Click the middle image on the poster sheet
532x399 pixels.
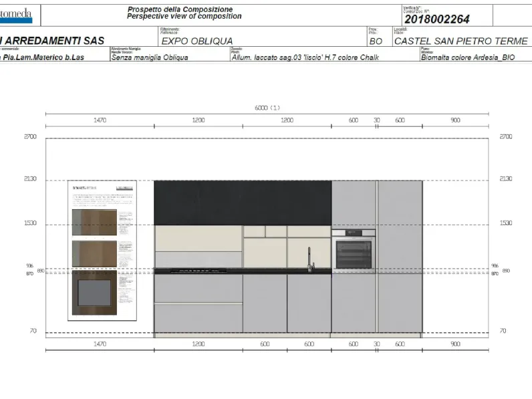pos(94,254)
